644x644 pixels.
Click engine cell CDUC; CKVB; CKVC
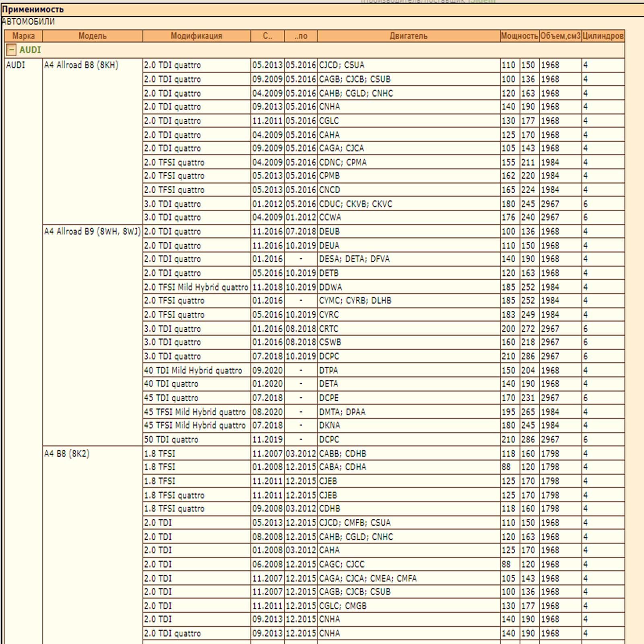coord(355,204)
